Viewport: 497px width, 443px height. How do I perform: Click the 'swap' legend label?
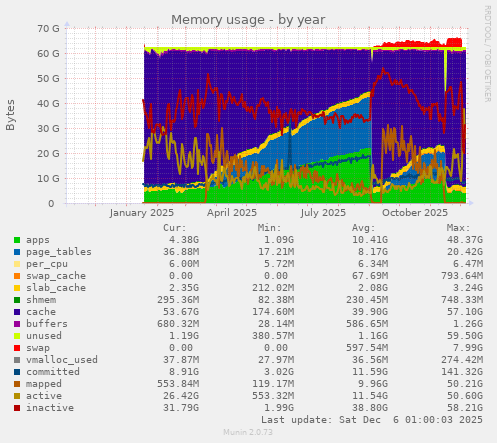click(38, 348)
